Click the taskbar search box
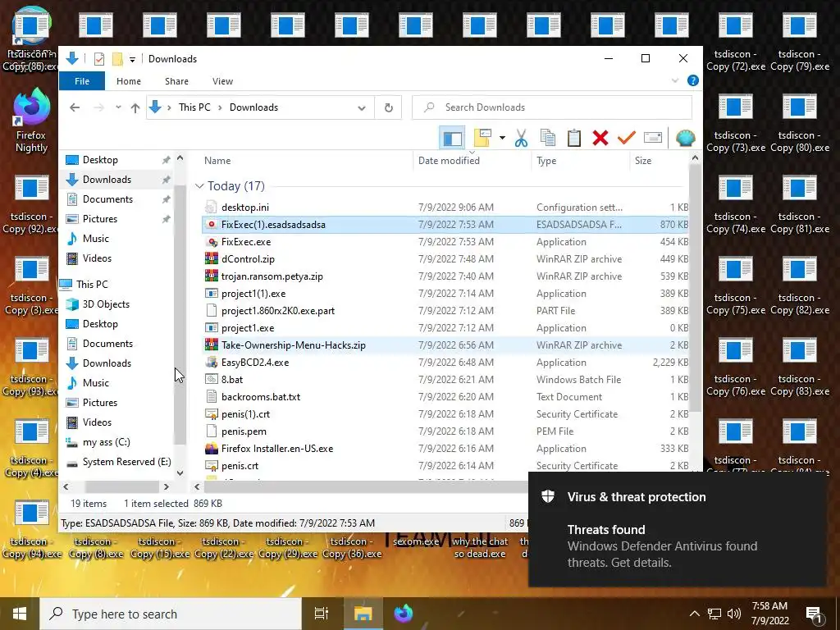The height and width of the screenshot is (630, 840). click(171, 614)
